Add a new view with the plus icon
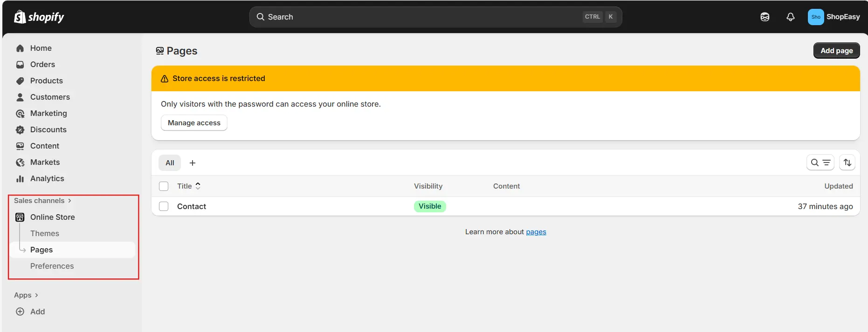The height and width of the screenshot is (332, 868). pyautogui.click(x=193, y=163)
